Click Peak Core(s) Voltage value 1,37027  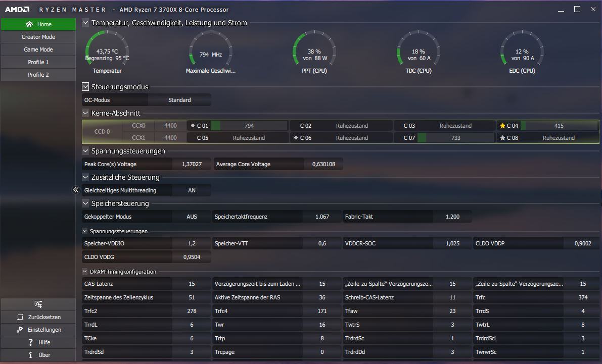(x=192, y=164)
